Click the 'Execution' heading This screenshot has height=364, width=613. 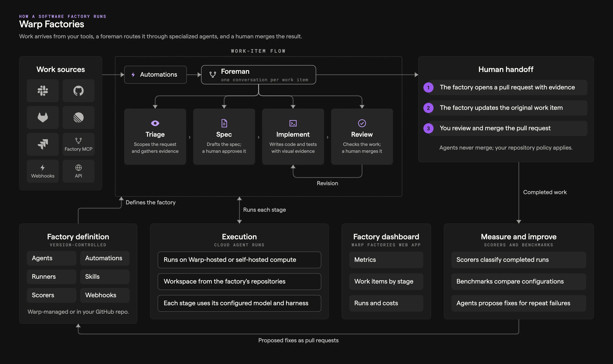(x=239, y=237)
